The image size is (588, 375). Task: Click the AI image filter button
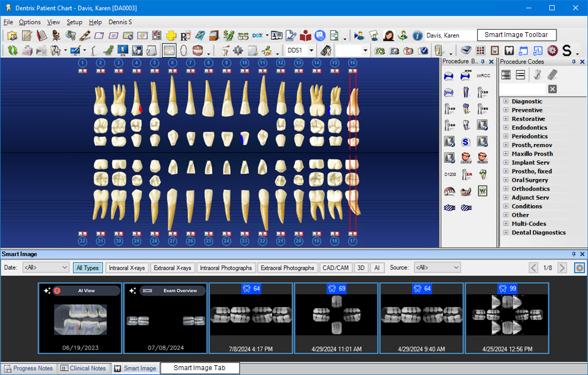tap(376, 267)
